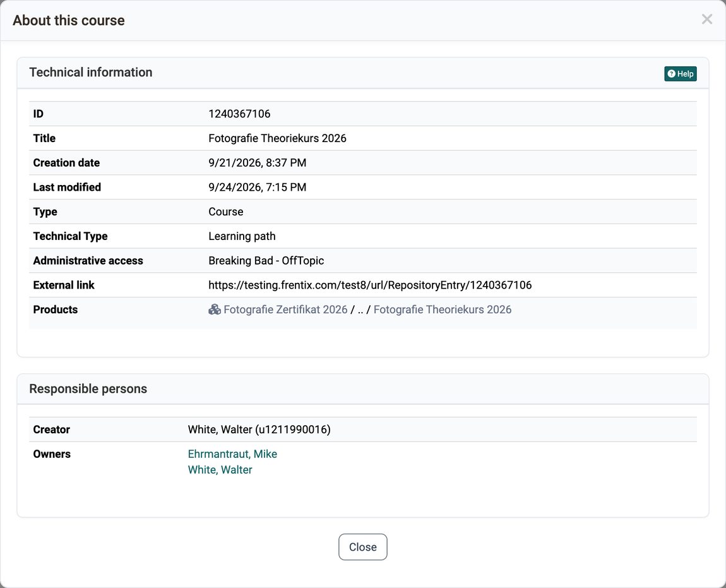
Task: Click the External link row label
Action: point(63,285)
